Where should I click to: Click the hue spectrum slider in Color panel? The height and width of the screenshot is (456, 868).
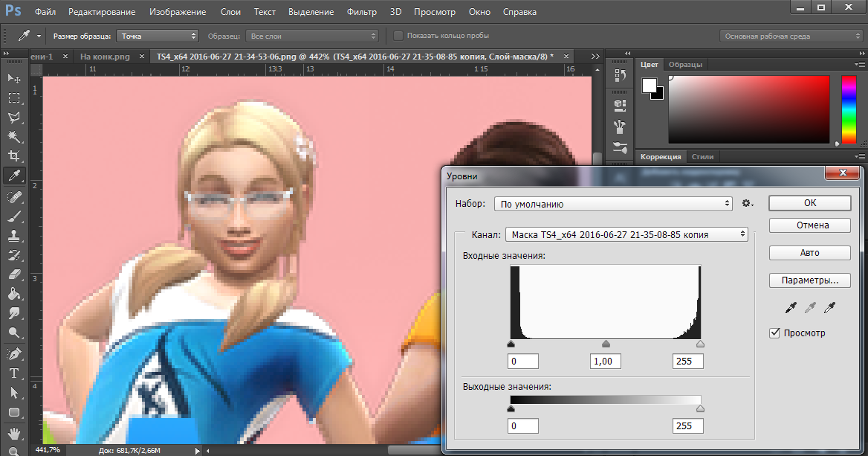[849, 109]
